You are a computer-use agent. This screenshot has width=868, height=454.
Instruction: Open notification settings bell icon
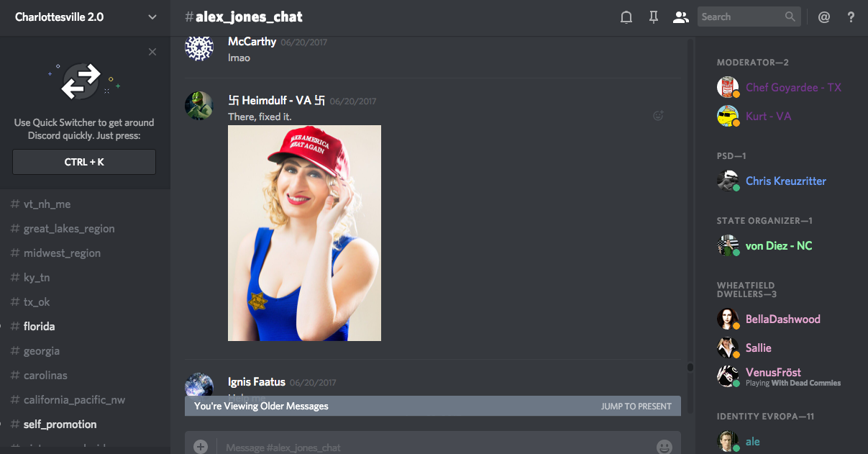pos(626,17)
